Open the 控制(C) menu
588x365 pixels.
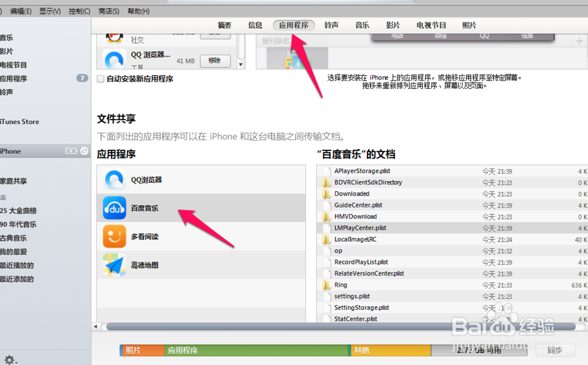coord(79,11)
